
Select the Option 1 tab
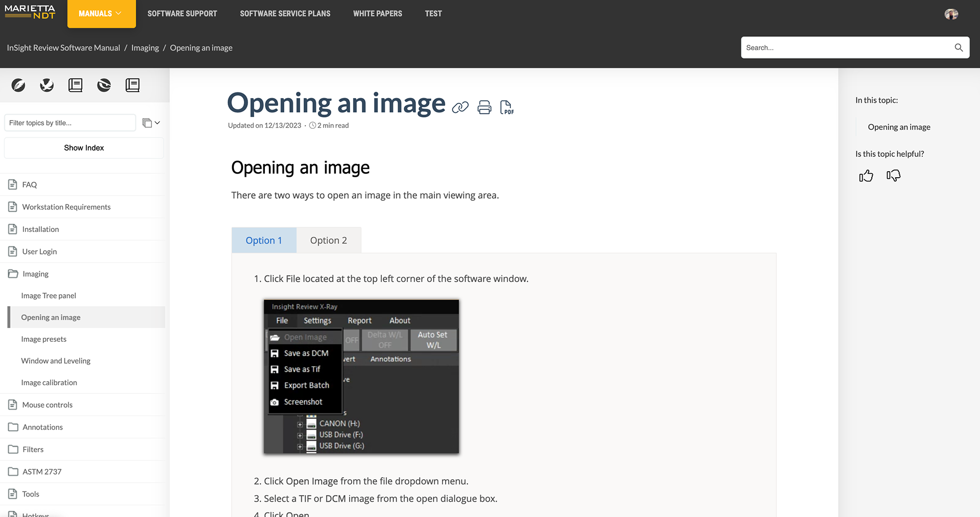coord(264,240)
